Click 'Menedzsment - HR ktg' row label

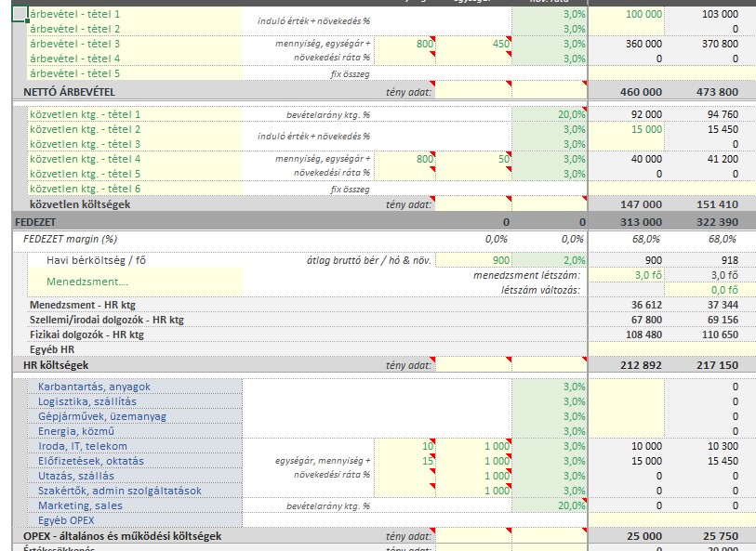[83, 305]
